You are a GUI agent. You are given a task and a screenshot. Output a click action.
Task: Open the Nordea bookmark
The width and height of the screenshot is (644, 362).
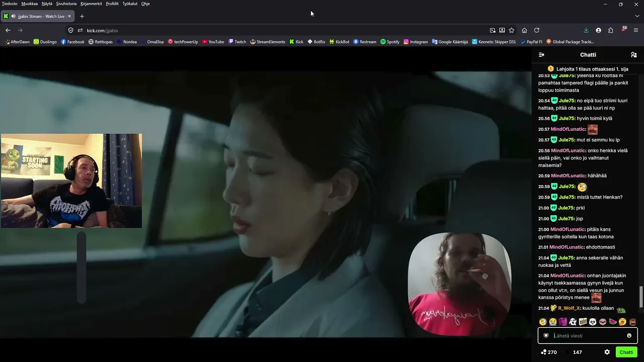(x=127, y=42)
